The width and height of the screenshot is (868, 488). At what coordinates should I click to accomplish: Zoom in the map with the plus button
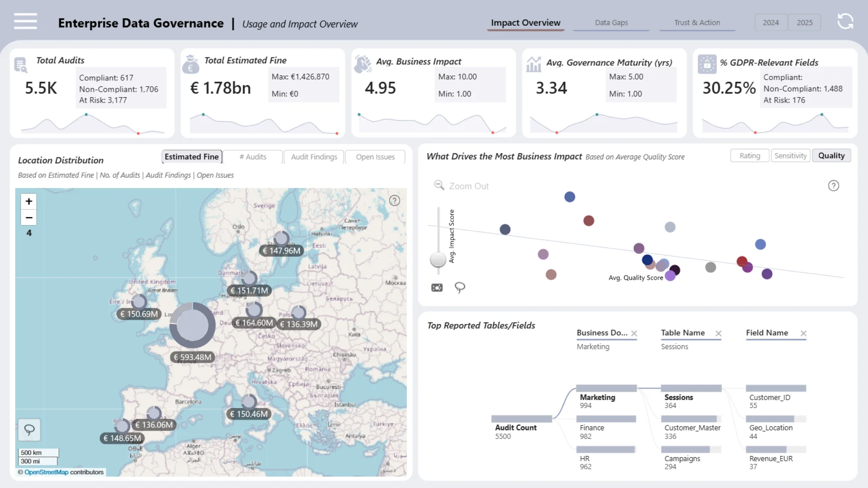point(29,202)
